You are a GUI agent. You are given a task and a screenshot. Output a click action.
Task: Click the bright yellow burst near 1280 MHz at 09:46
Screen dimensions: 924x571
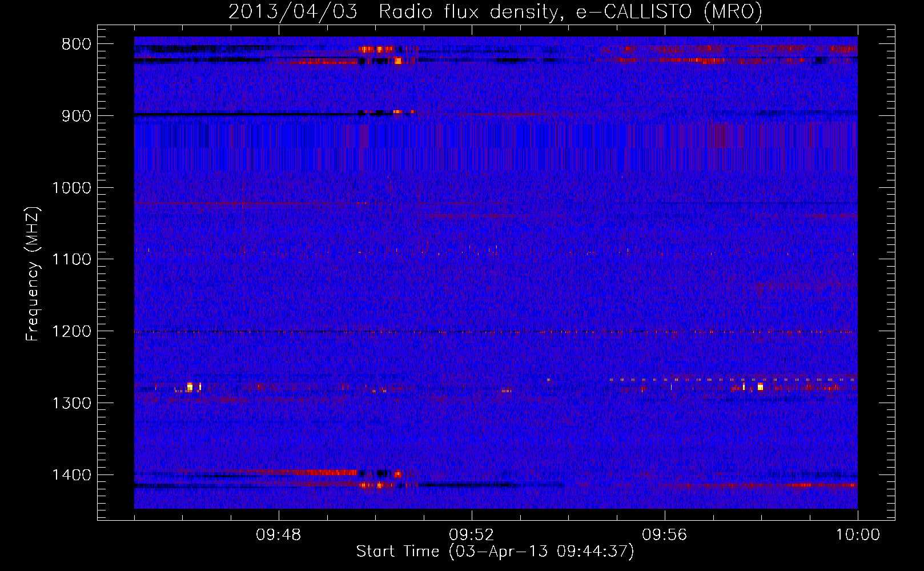pos(190,387)
